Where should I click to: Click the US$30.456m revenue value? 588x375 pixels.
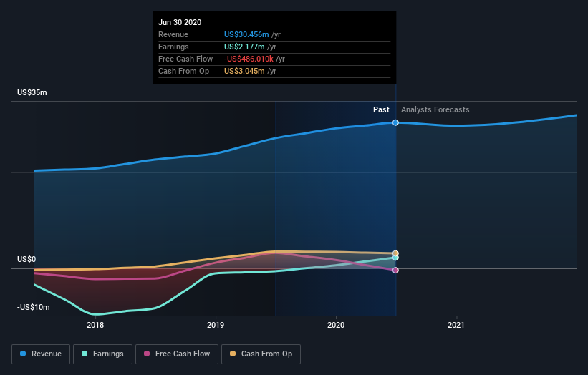coord(246,34)
